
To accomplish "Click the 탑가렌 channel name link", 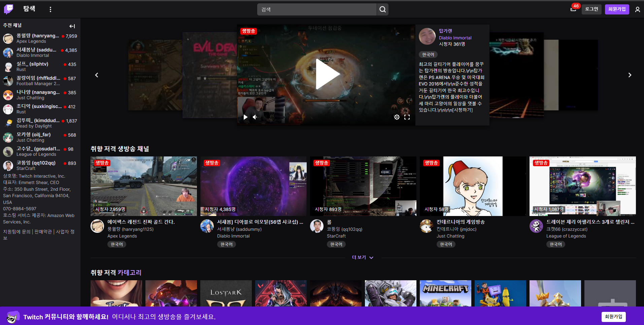I will [x=445, y=31].
